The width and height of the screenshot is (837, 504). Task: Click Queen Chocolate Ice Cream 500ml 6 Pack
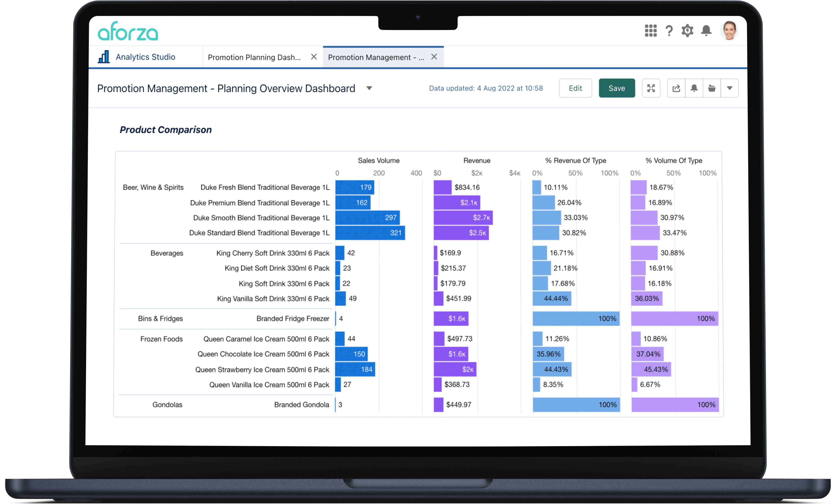click(263, 354)
